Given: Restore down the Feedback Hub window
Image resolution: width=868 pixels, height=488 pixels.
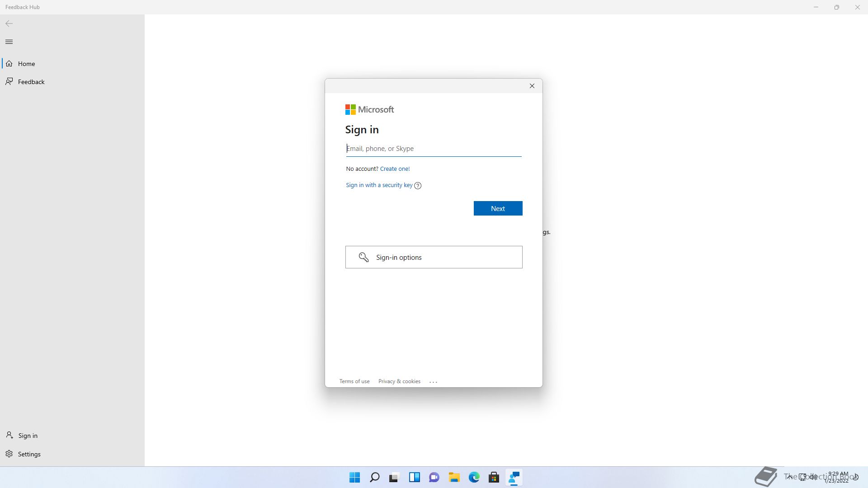Looking at the screenshot, I should (837, 7).
